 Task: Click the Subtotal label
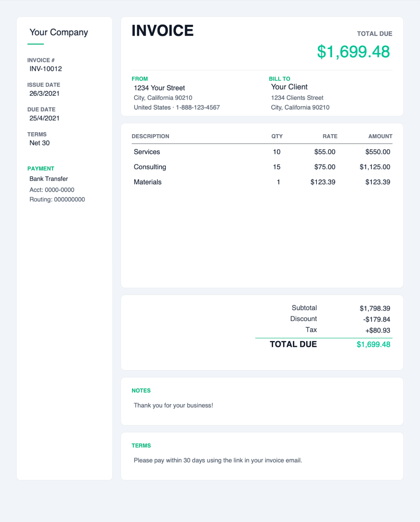tap(304, 308)
